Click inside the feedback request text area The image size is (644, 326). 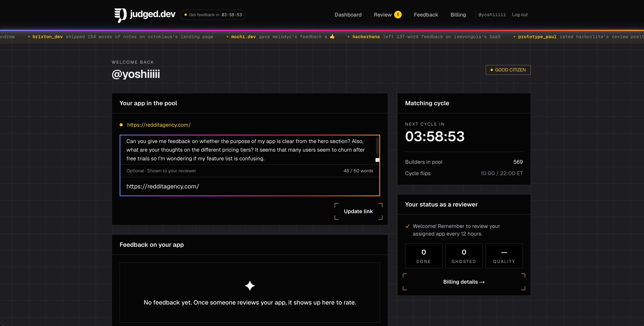point(248,150)
